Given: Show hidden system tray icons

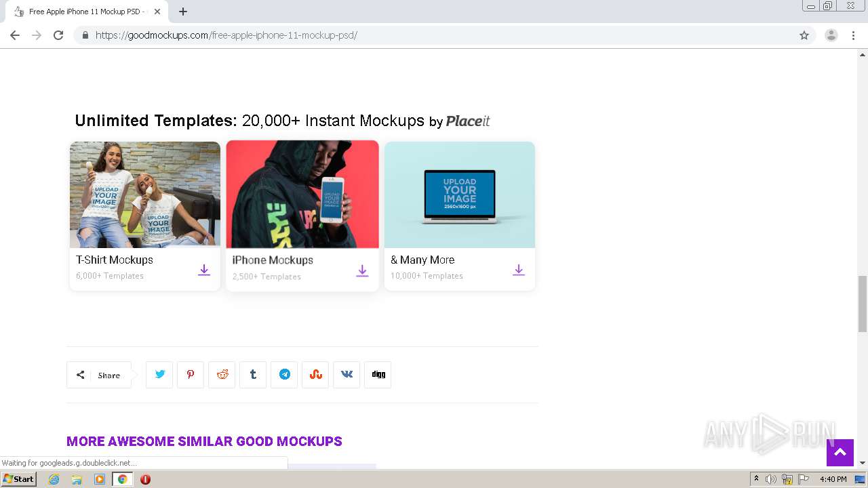Looking at the screenshot, I should (757, 479).
